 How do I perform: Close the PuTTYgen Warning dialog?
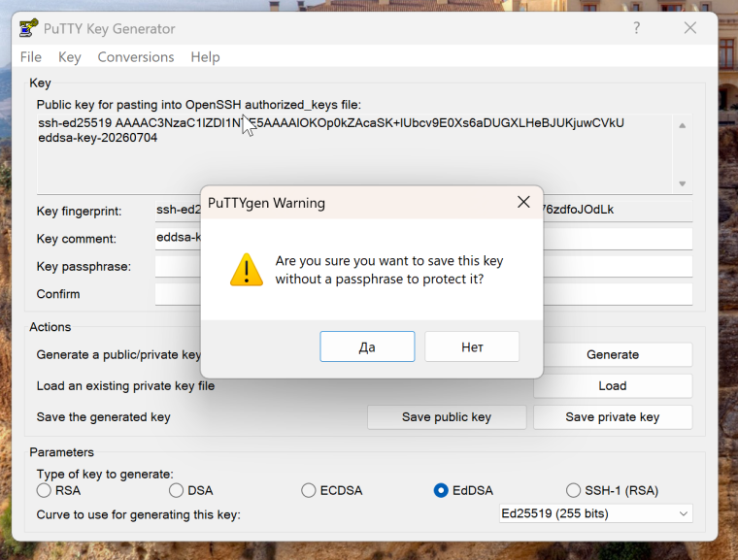tap(523, 202)
